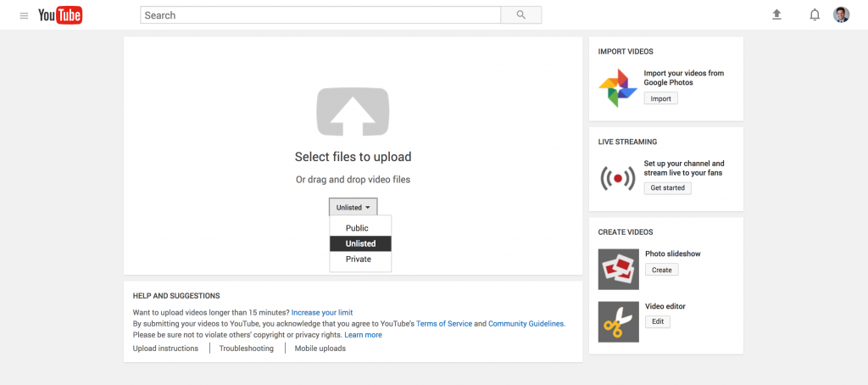
Task: Click the Video editor scissors icon
Action: coord(618,322)
